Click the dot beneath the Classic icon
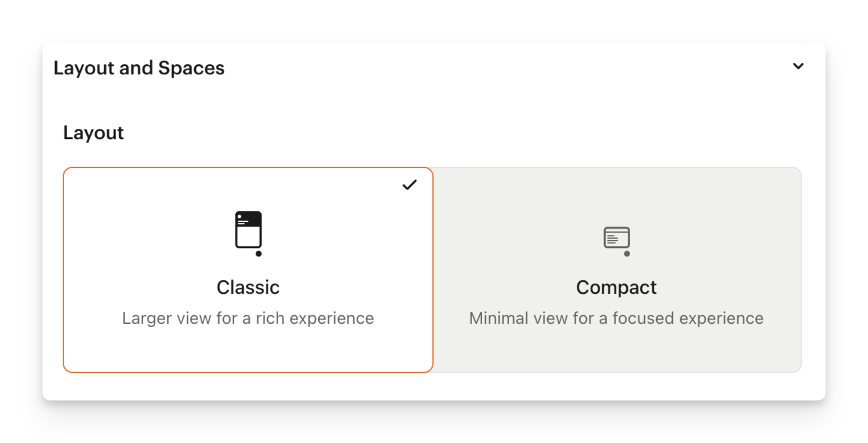 (258, 254)
